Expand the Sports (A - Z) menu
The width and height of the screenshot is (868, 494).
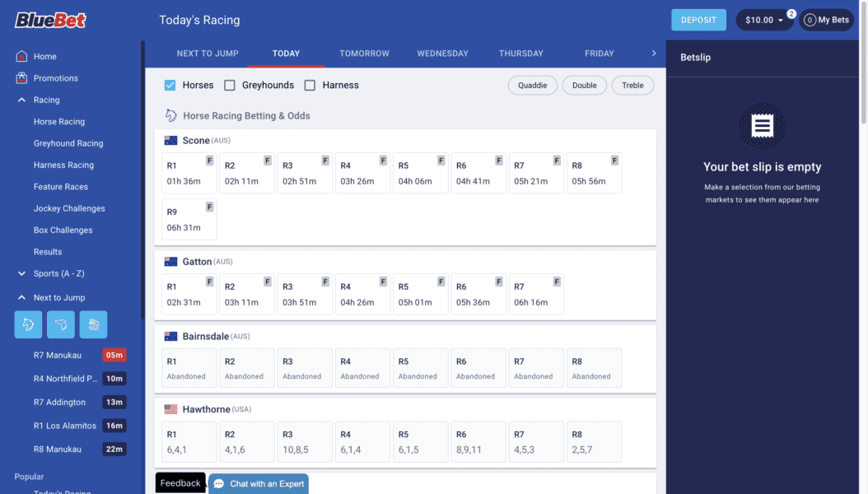click(21, 273)
